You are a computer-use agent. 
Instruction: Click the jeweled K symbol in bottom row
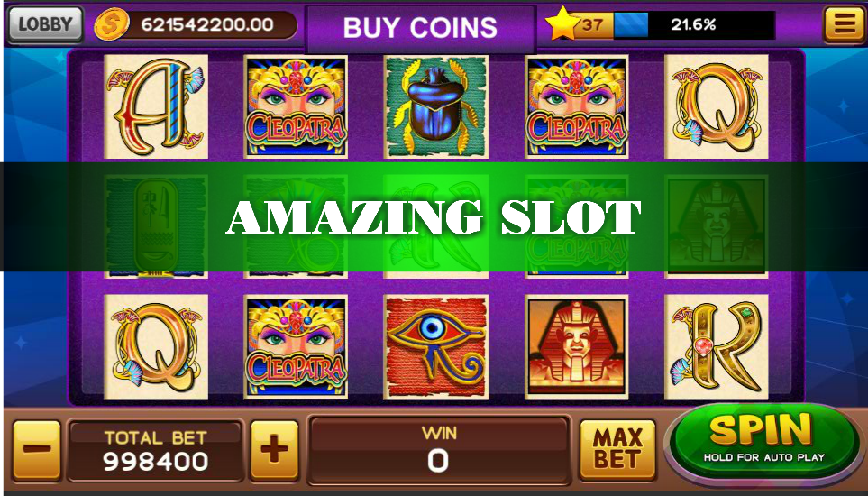click(x=717, y=346)
